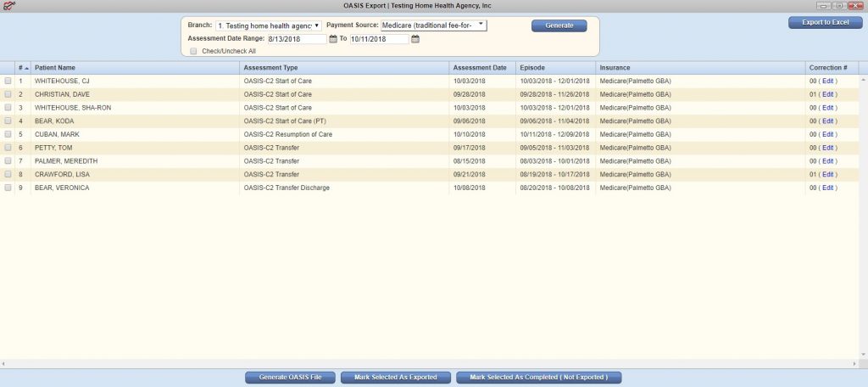
Task: Sort by Assessment Date column header
Action: pyautogui.click(x=480, y=67)
